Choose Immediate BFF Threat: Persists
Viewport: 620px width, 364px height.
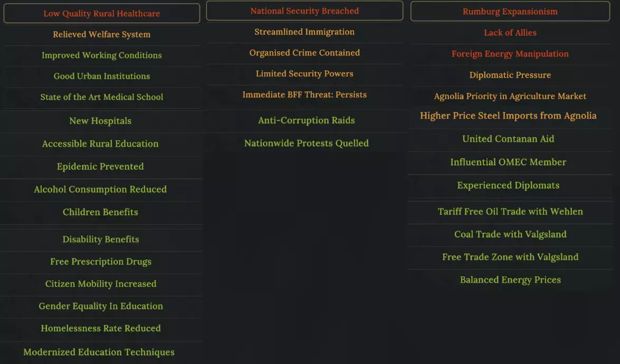[x=304, y=95]
